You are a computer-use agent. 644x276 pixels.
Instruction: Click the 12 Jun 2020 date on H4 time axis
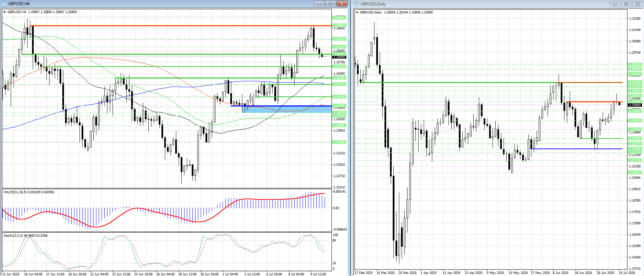pyautogui.click(x=11, y=274)
